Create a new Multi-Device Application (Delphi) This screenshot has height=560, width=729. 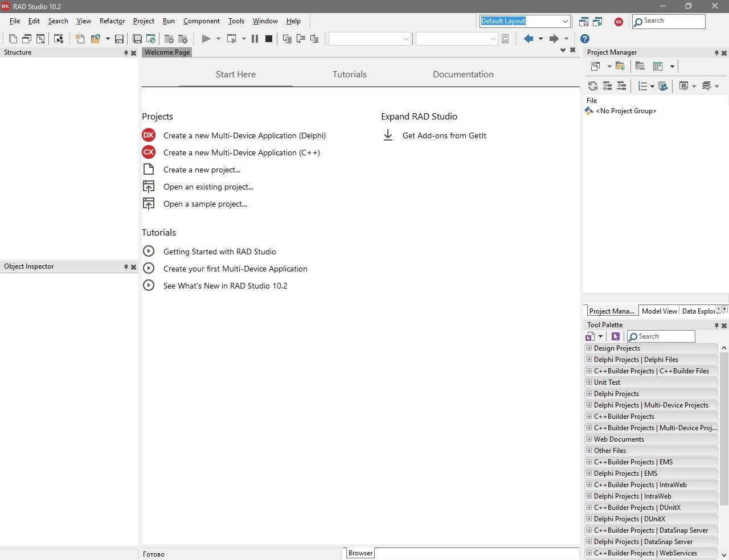[x=244, y=135]
